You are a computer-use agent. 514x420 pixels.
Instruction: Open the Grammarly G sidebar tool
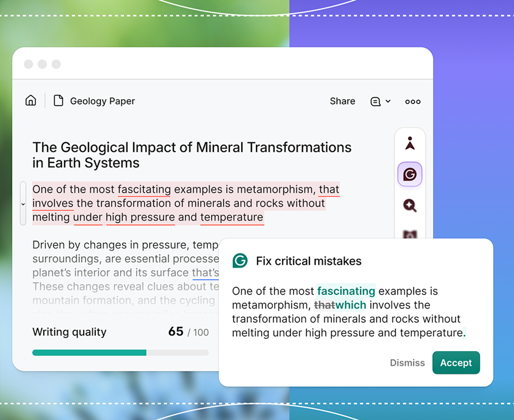click(x=410, y=174)
